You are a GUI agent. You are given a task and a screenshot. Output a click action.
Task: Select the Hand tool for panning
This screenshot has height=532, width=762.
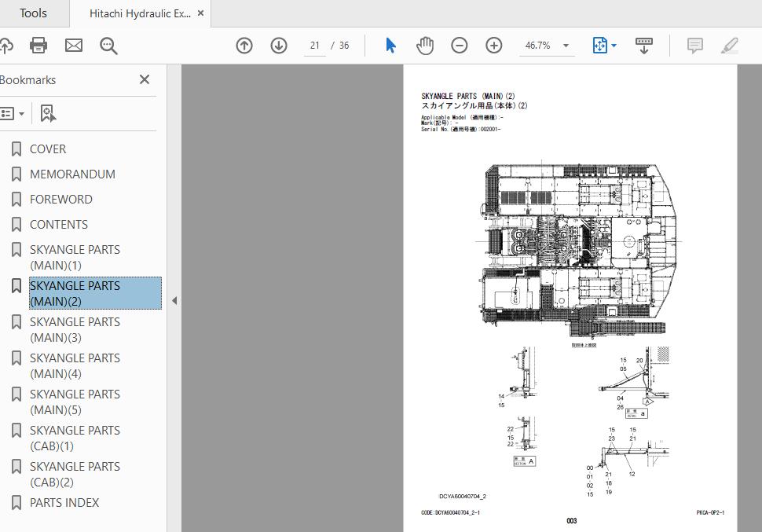pos(425,45)
